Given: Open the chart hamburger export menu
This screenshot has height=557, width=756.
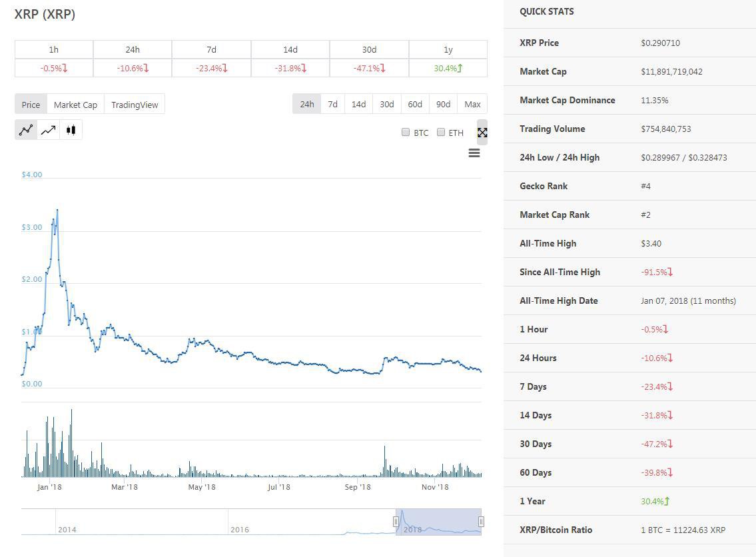Looking at the screenshot, I should click(x=474, y=153).
